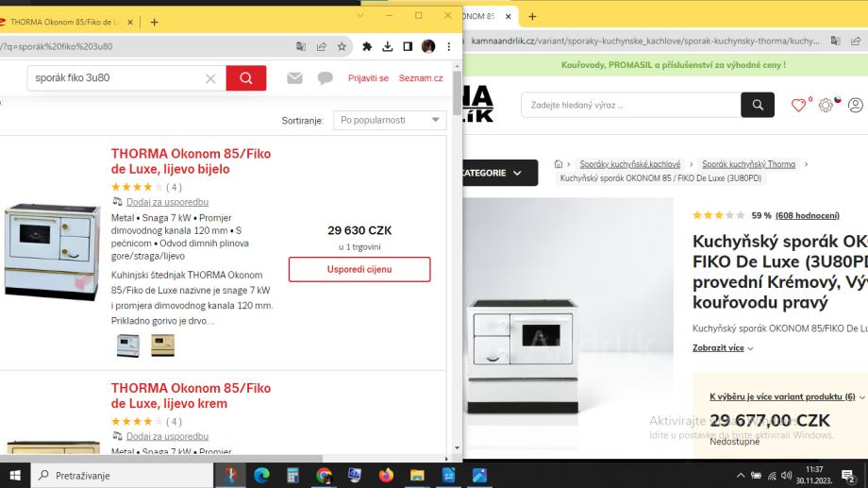
Task: Open Sporáky kuchyňské kachlové breadcrumb
Action: 630,164
